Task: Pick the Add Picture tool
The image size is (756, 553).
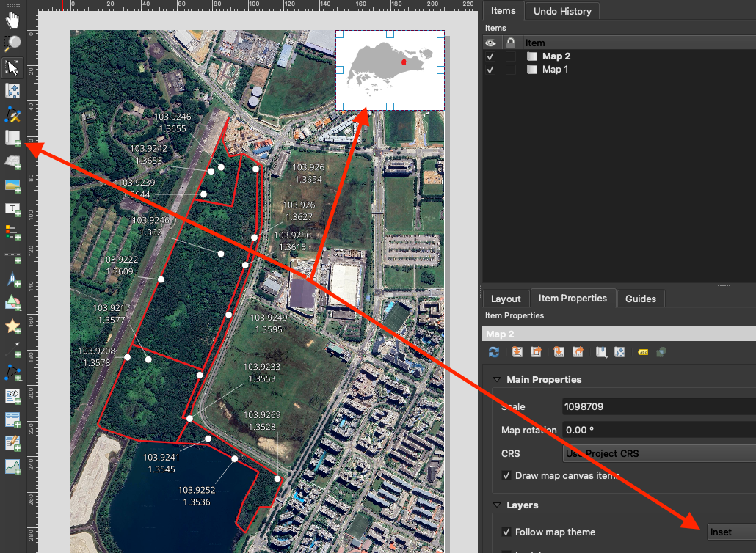Action: 12,185
